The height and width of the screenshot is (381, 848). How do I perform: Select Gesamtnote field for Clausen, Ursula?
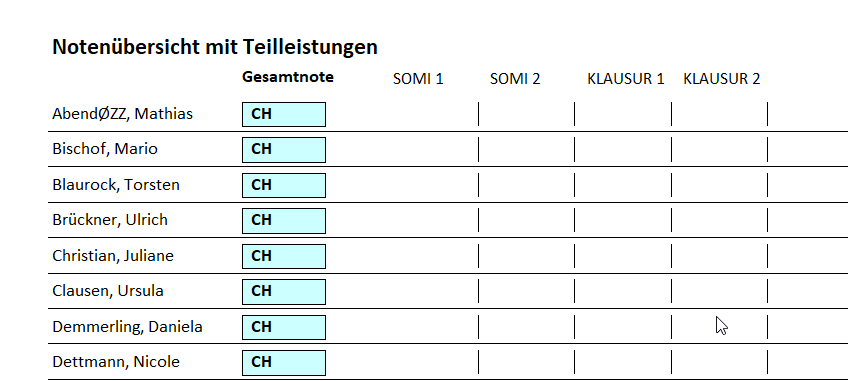click(x=284, y=291)
